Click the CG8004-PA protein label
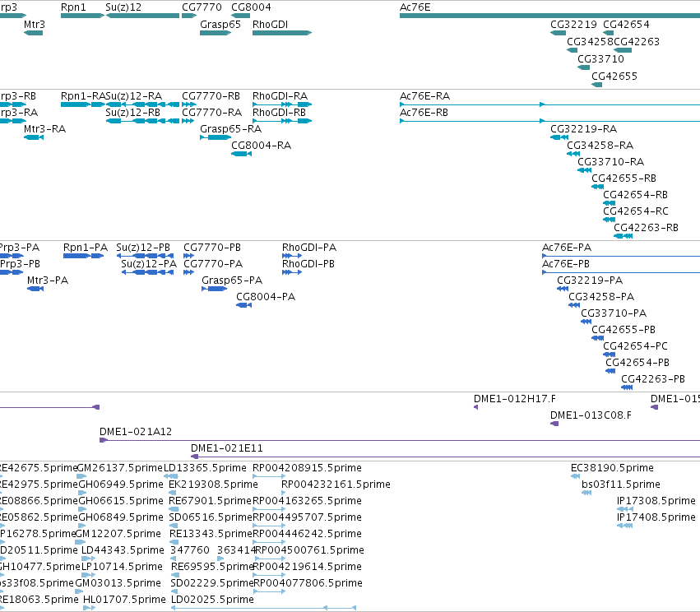The image size is (700, 612). point(266,297)
